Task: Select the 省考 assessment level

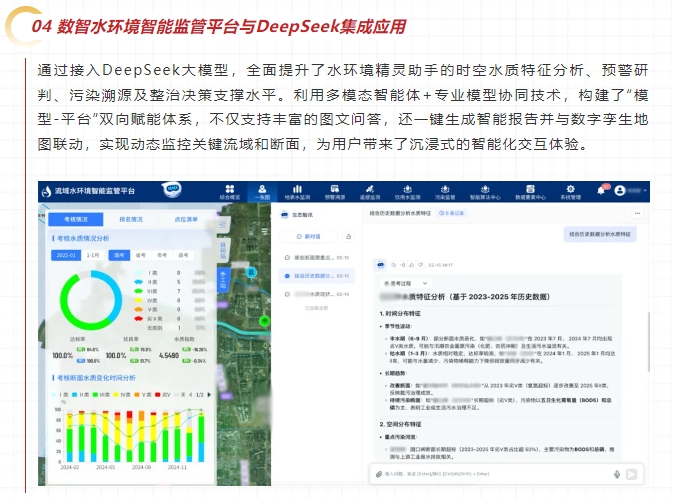Action: tap(141, 255)
